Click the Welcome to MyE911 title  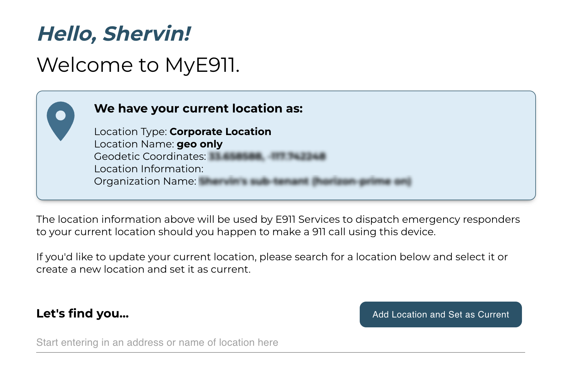point(138,65)
